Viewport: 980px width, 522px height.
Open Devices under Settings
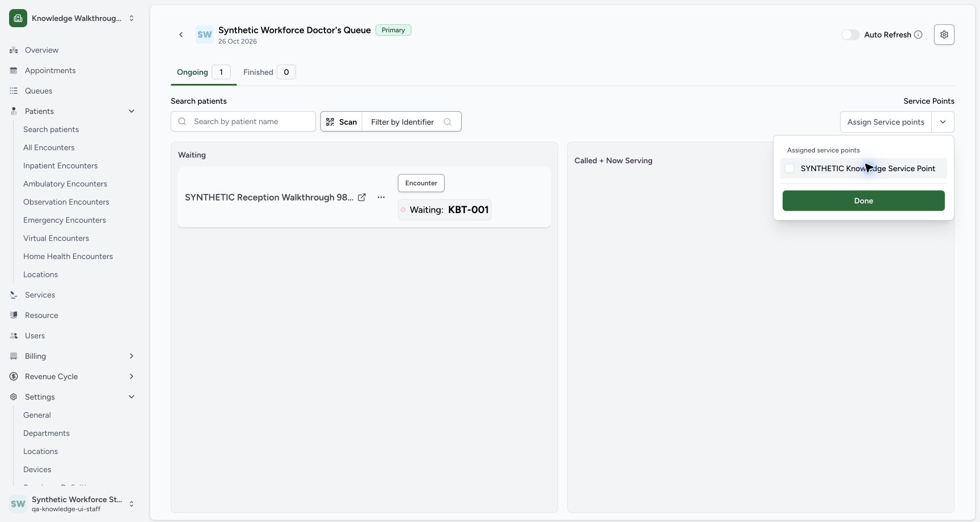pyautogui.click(x=37, y=469)
